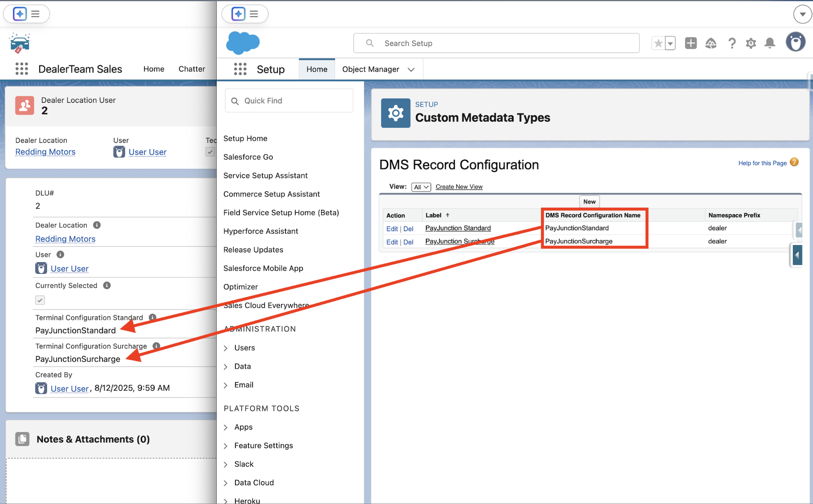Open Setup Home in the sidebar
The image size is (813, 504).
245,139
